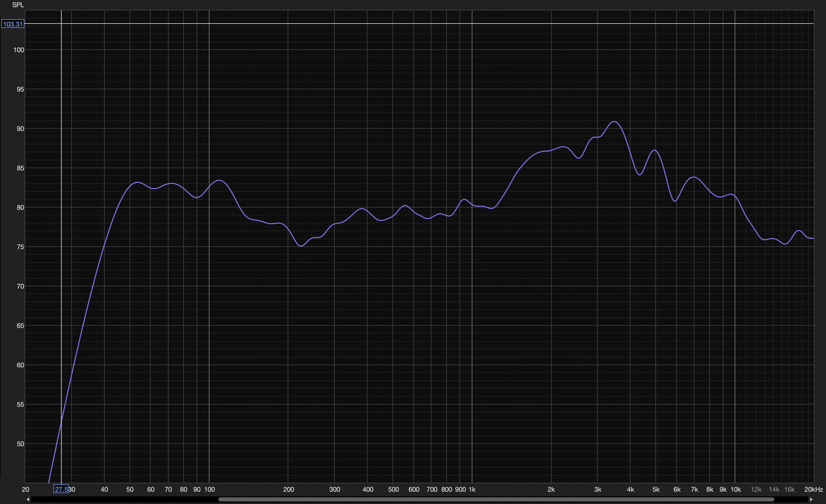The width and height of the screenshot is (826, 504).
Task: Click the right scroll arrow on horizontal scrollbar
Action: point(811,499)
